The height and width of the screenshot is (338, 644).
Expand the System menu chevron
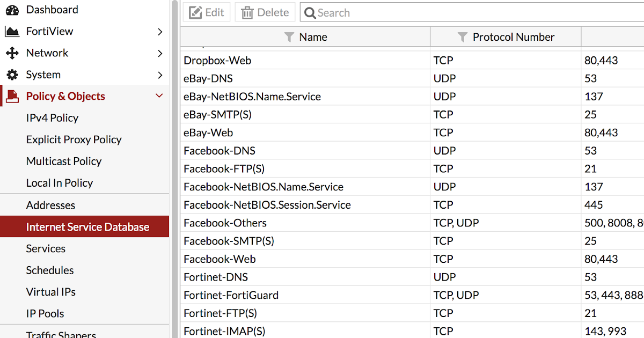coord(160,75)
